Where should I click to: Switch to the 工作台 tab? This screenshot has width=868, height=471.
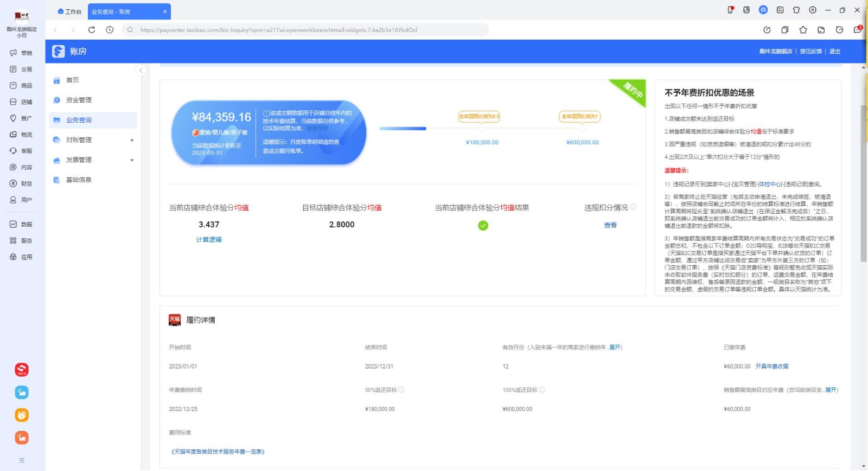(x=70, y=11)
